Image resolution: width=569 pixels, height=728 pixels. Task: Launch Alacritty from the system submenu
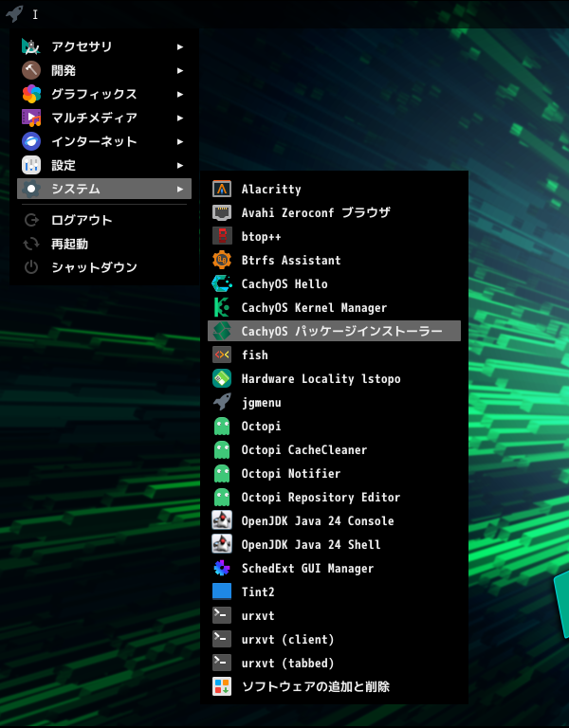(334, 189)
